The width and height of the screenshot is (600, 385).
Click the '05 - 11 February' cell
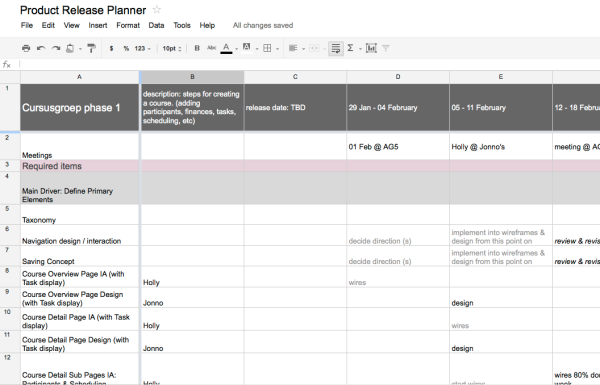pyautogui.click(x=501, y=108)
